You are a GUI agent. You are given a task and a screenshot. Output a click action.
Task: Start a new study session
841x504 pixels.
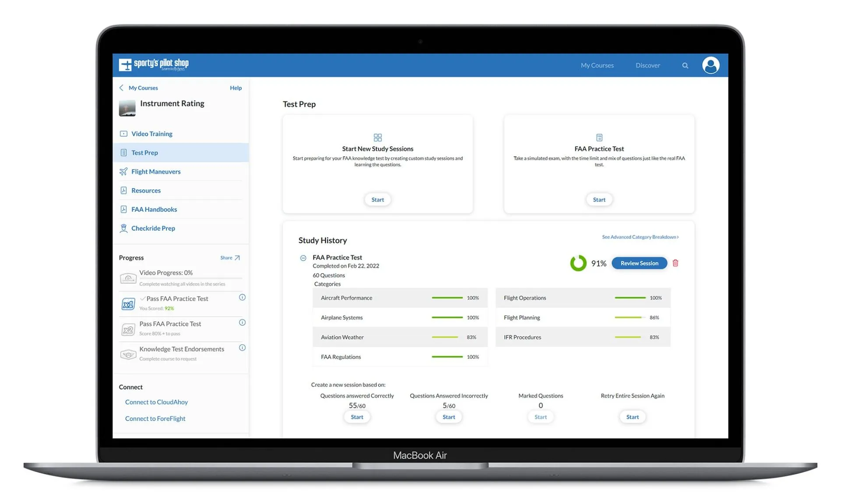[x=378, y=200]
